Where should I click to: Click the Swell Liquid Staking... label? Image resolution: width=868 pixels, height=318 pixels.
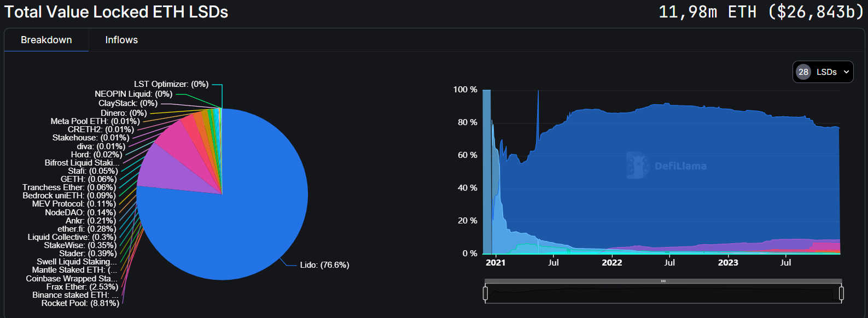[x=77, y=262]
